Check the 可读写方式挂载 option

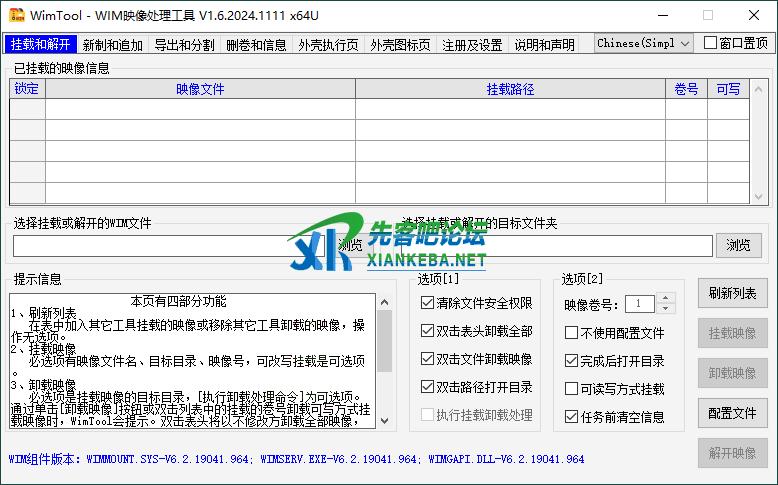(x=572, y=389)
